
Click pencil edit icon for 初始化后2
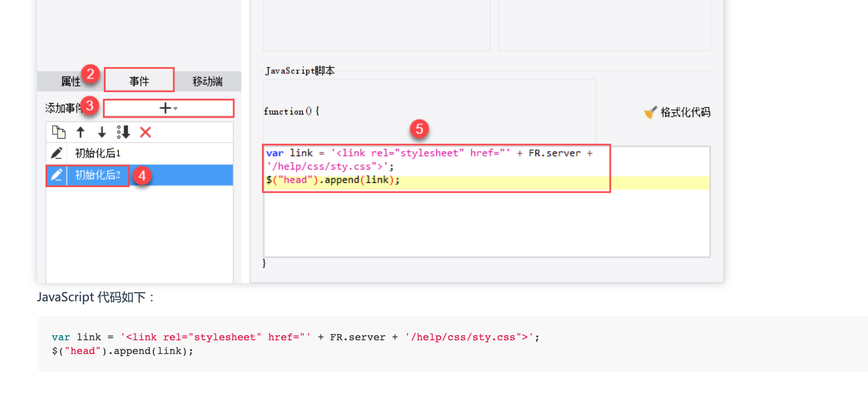pos(56,175)
